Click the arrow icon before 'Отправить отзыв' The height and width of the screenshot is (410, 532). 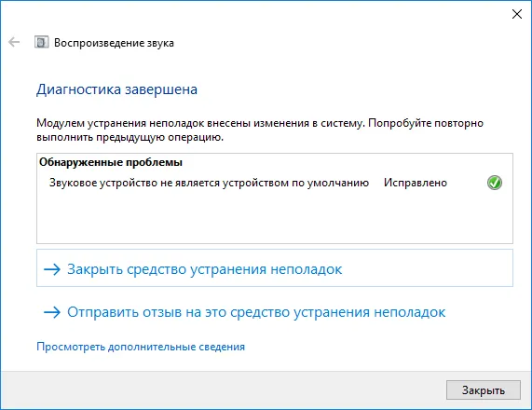[52, 312]
